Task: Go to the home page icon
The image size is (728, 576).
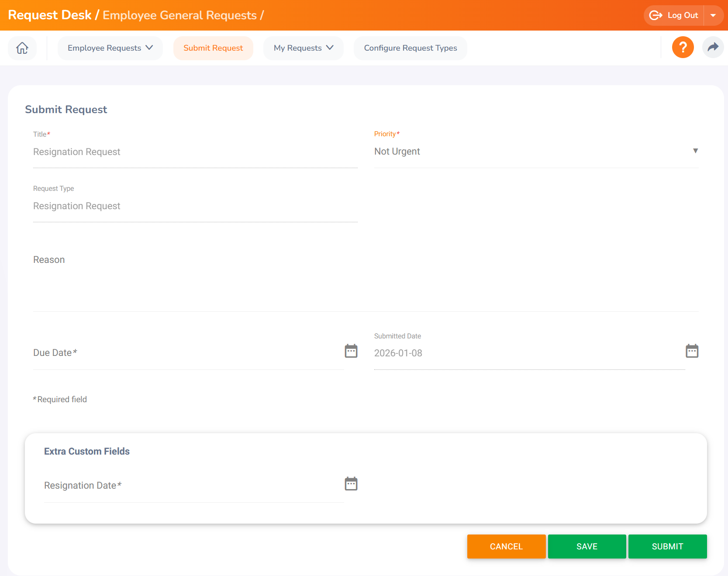Action: pyautogui.click(x=22, y=48)
